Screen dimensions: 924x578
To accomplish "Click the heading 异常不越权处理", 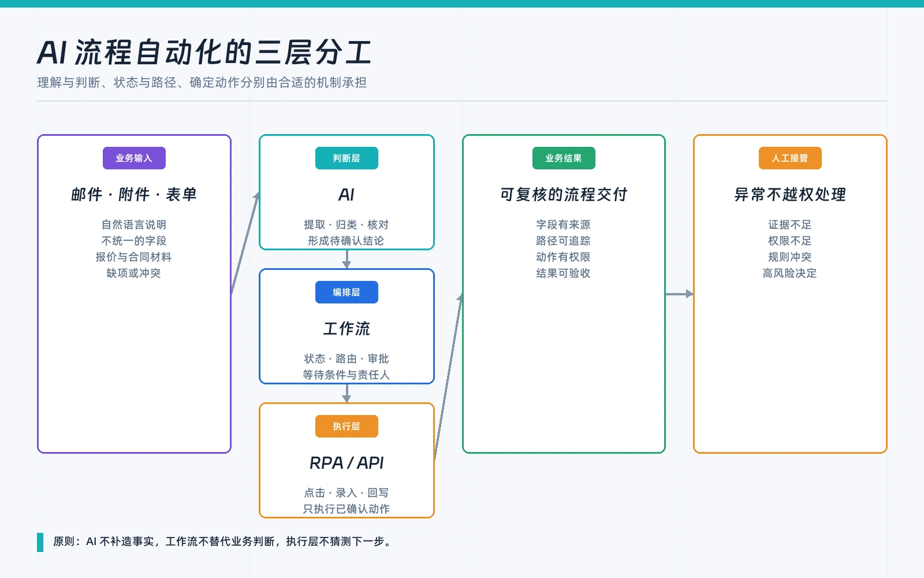I will 790,194.
